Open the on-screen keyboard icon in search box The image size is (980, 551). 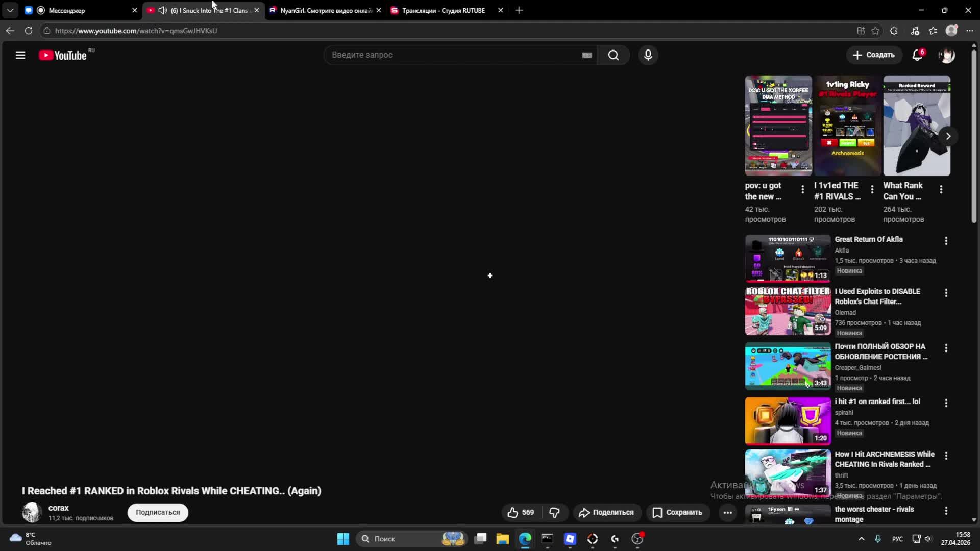(587, 55)
